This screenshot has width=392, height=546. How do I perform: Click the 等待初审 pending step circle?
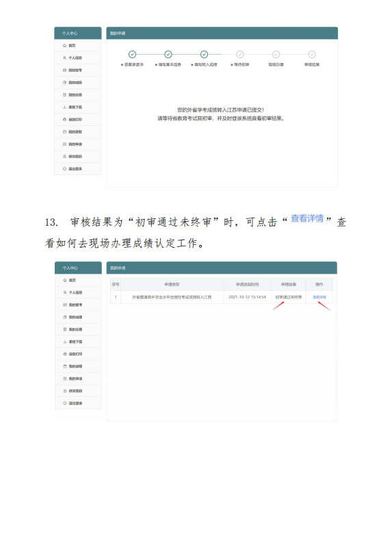click(x=240, y=54)
